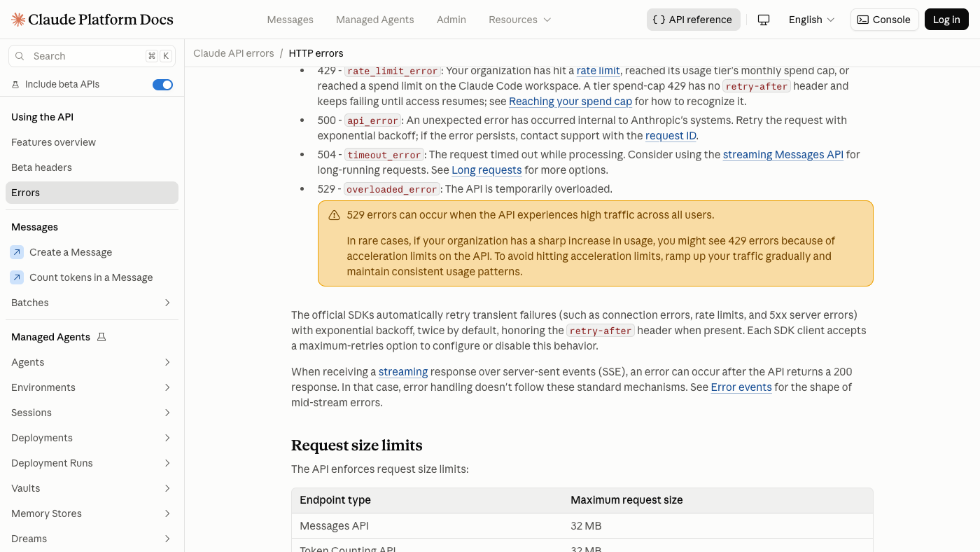The width and height of the screenshot is (980, 552).
Task: Go to Features overview in sidebar
Action: pos(92,142)
